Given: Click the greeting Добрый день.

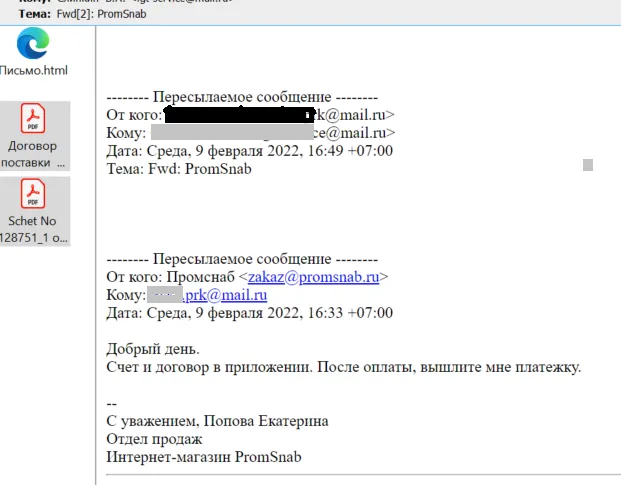Looking at the screenshot, I should click(153, 349).
